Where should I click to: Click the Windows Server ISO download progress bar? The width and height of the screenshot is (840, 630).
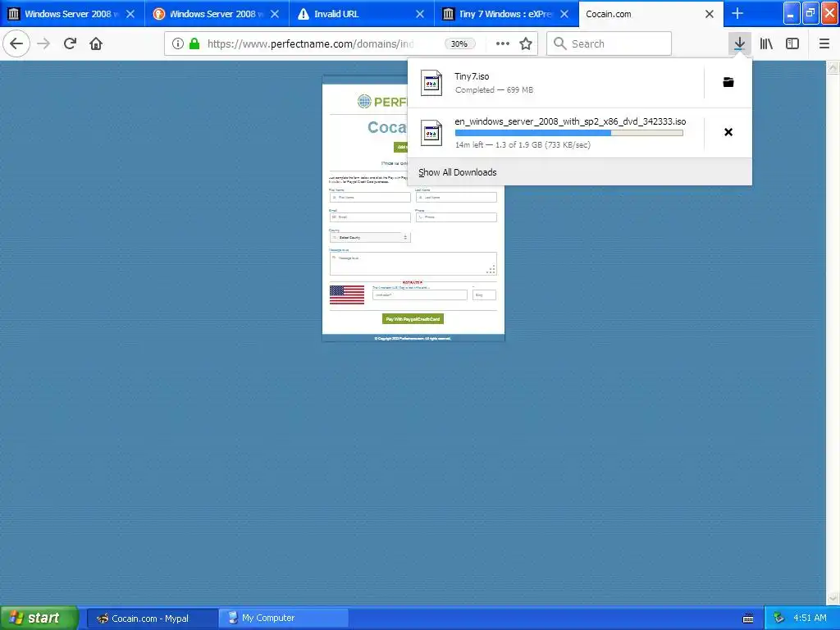coord(569,133)
